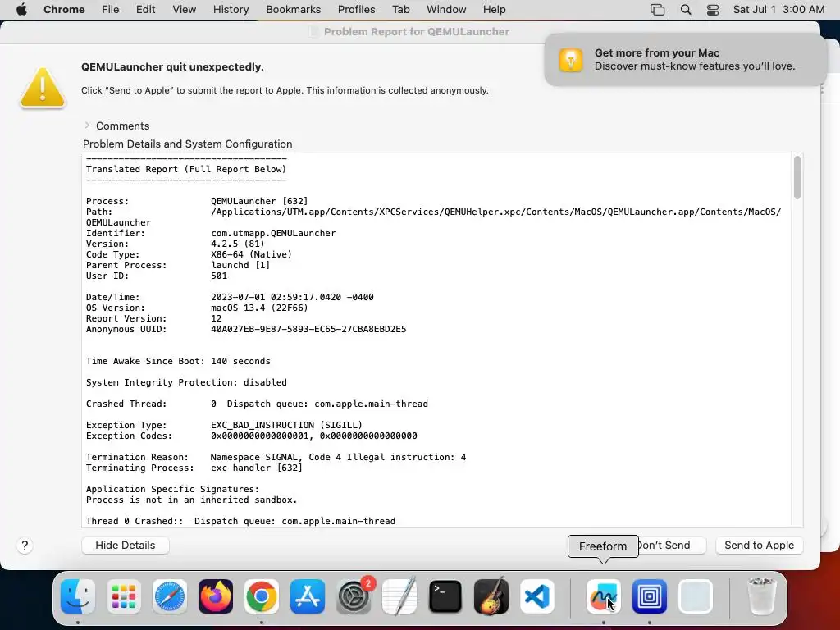Click the yellow warning triangle icon

click(43, 88)
